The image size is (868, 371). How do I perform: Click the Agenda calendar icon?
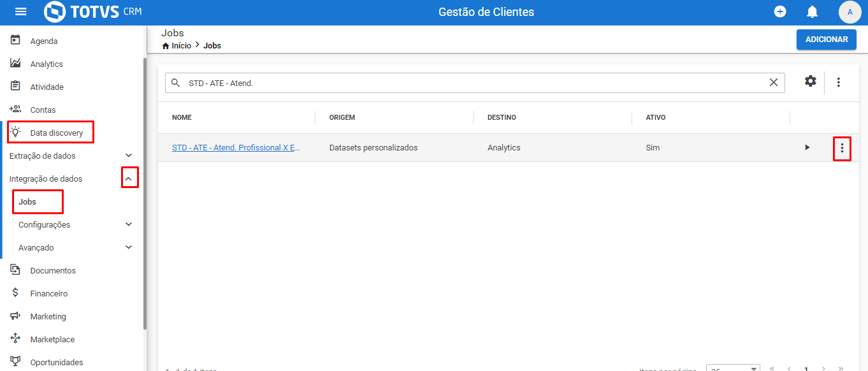16,40
